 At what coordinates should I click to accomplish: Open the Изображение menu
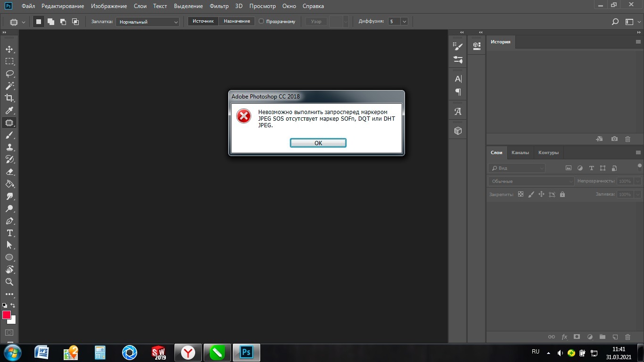click(x=109, y=6)
